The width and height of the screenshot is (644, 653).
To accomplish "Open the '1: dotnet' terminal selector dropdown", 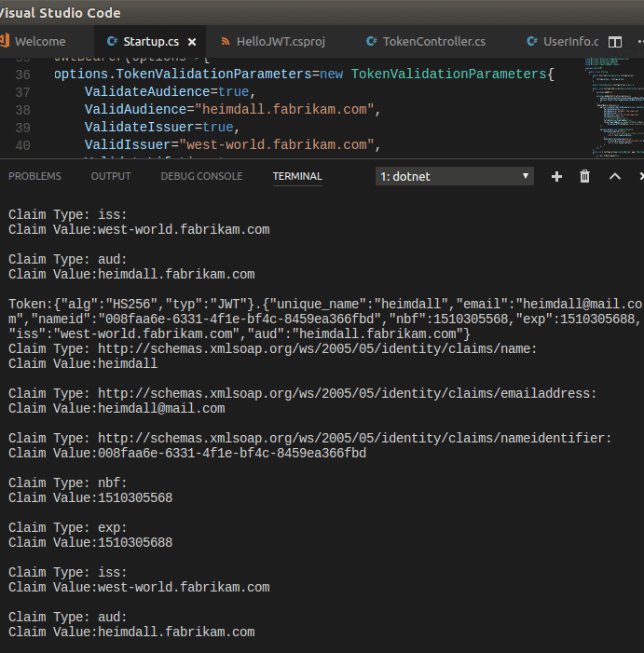I will point(454,176).
